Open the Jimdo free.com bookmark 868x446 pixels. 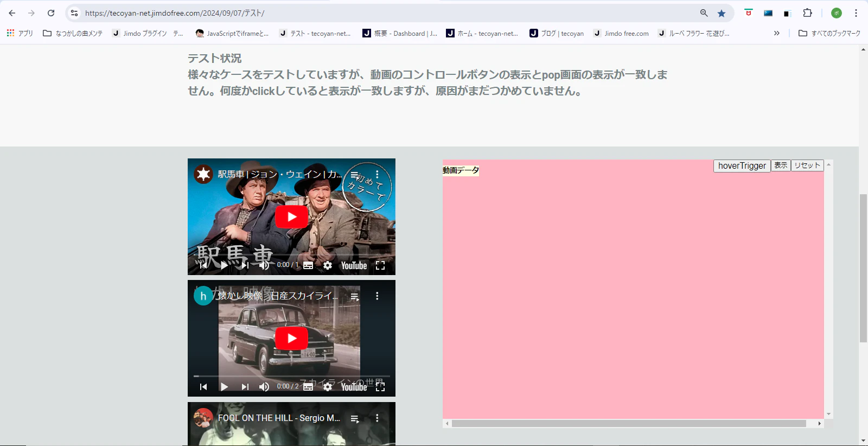(621, 33)
